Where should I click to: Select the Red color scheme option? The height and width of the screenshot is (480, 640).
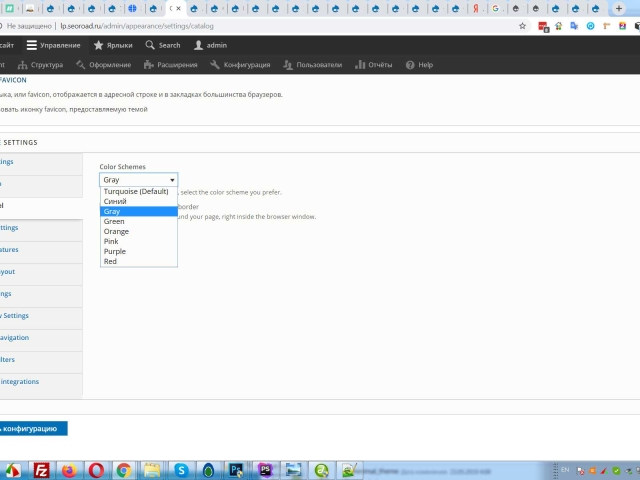click(x=110, y=261)
